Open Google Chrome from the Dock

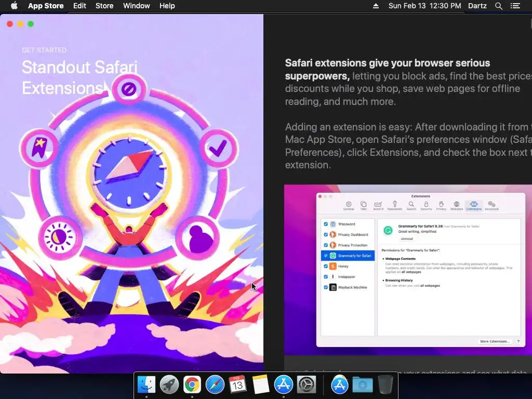point(192,384)
